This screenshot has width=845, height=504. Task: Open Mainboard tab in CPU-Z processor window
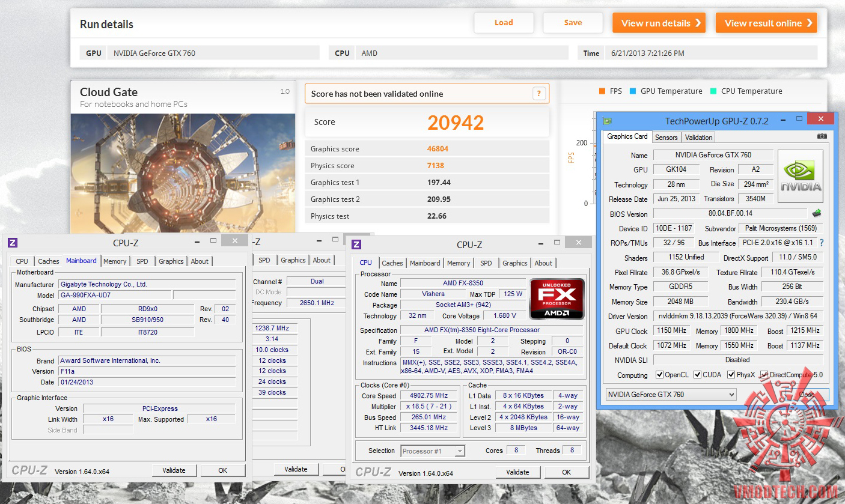pyautogui.click(x=425, y=263)
